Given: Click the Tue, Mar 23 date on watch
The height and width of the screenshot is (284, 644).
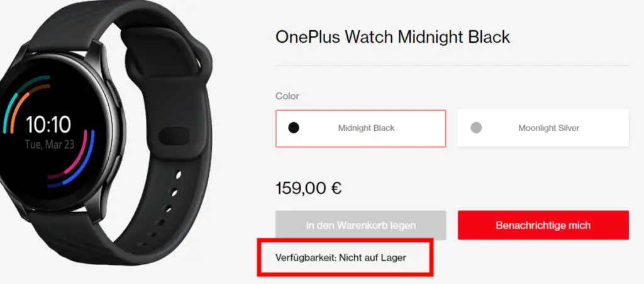Looking at the screenshot, I should [x=49, y=145].
